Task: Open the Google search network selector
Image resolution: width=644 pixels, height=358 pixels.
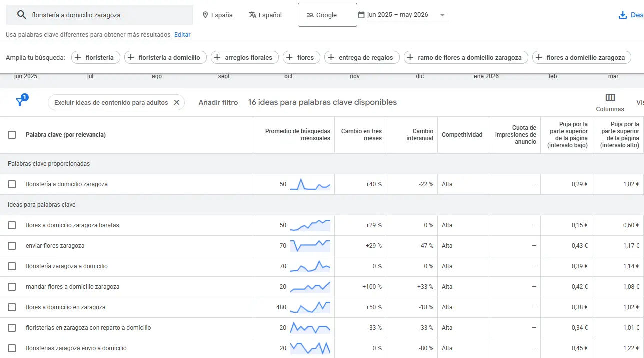Action: click(327, 15)
